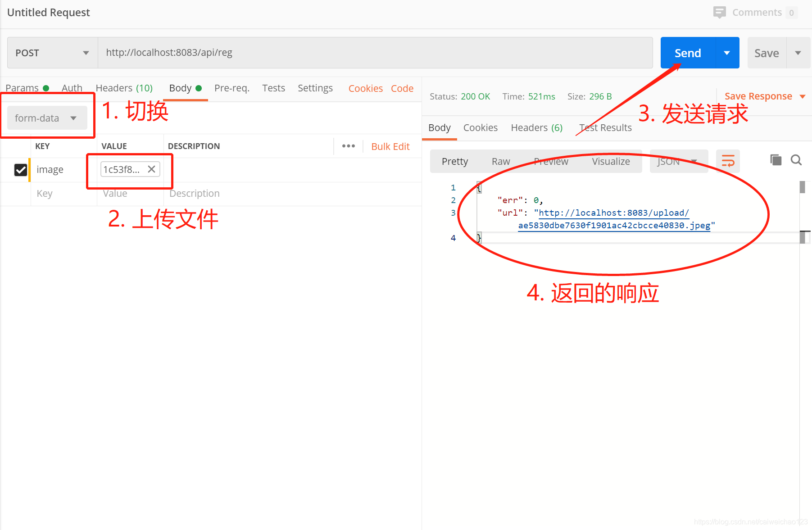Click the "err": 0 line
This screenshot has height=530, width=812.
point(520,200)
